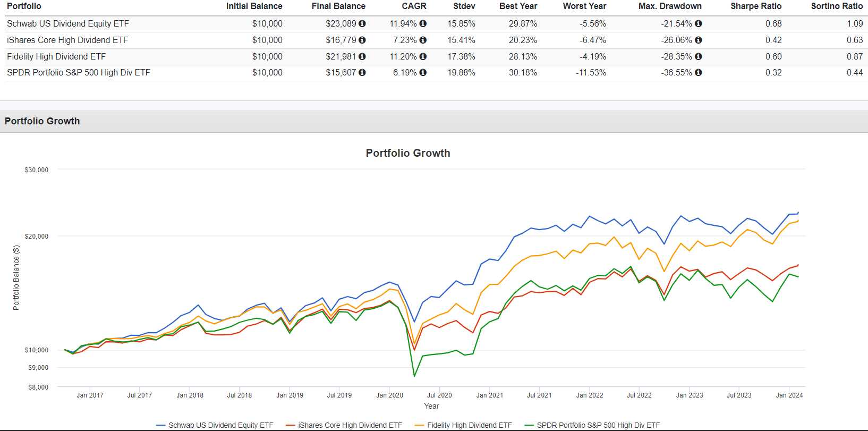This screenshot has height=431, width=868.
Task: Open info icon next to 6.19% CAGR
Action: tap(423, 72)
